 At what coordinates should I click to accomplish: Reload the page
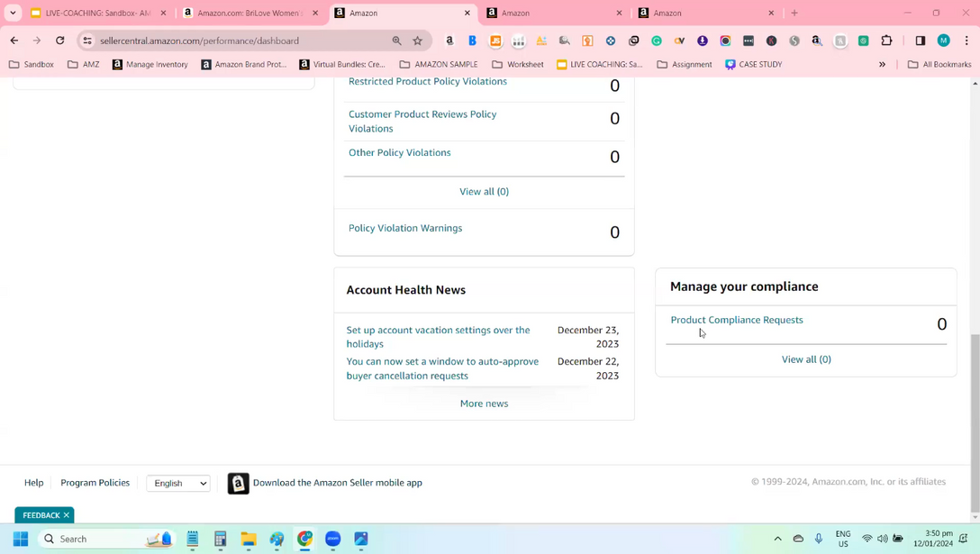click(60, 41)
